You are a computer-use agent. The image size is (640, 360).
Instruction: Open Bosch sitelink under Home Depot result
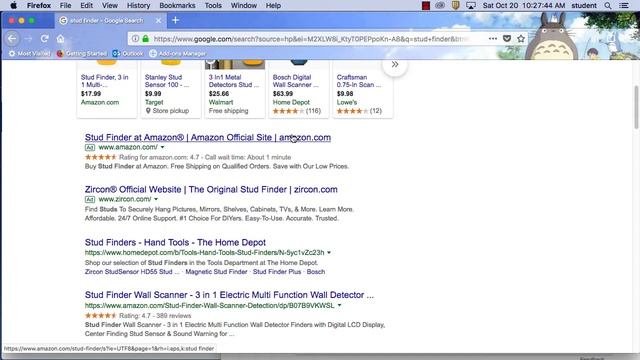pyautogui.click(x=316, y=272)
